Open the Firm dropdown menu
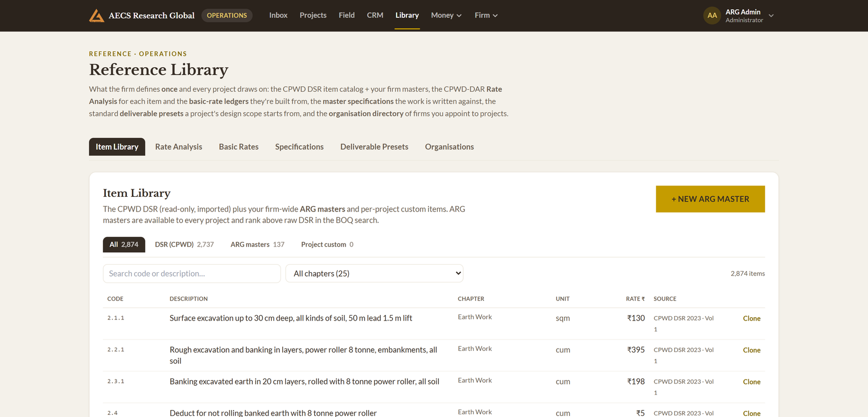 pyautogui.click(x=486, y=15)
